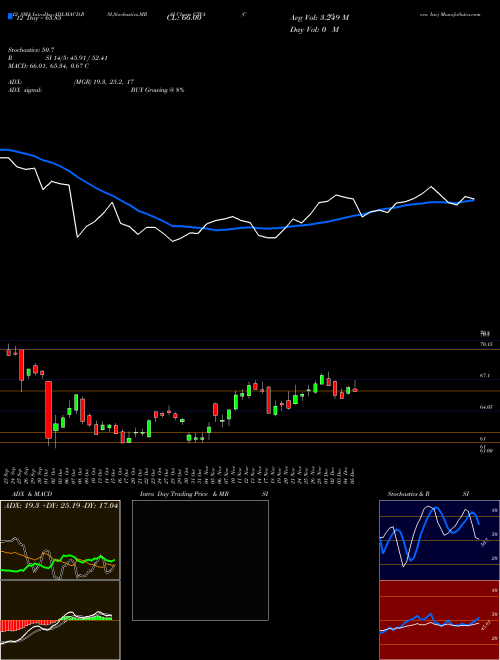Select the blue Stochastics chart panel
Image resolution: width=500 pixels, height=660 pixels.
(439, 540)
